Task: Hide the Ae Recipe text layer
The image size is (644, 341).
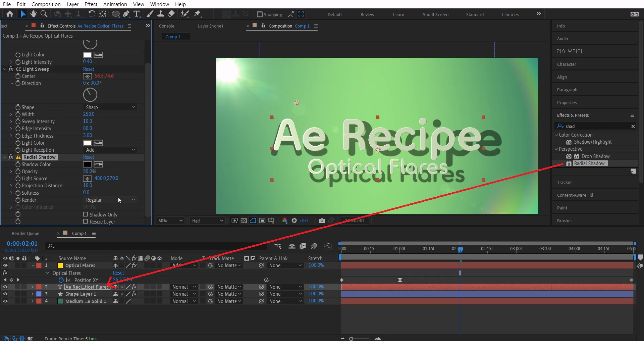Action: [x=5, y=287]
